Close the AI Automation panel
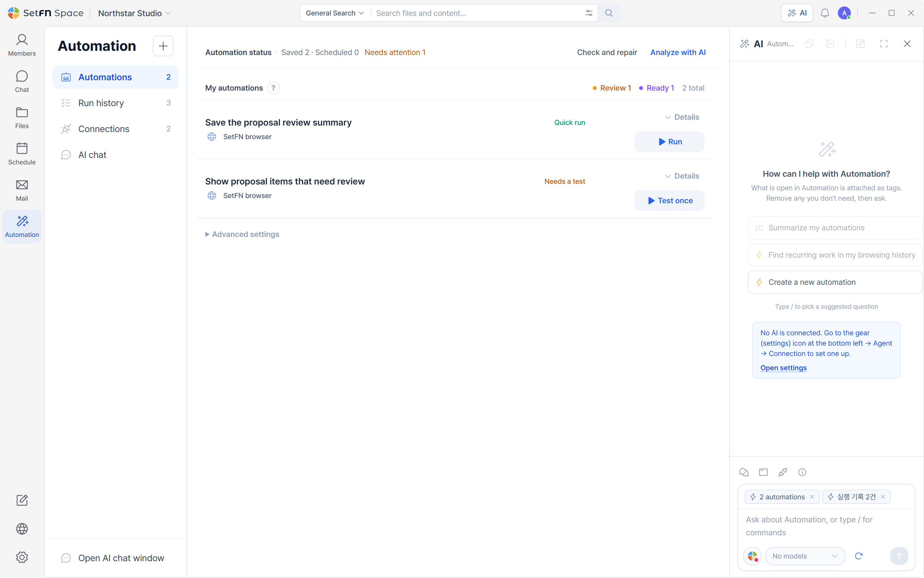This screenshot has width=924, height=578. (x=907, y=44)
